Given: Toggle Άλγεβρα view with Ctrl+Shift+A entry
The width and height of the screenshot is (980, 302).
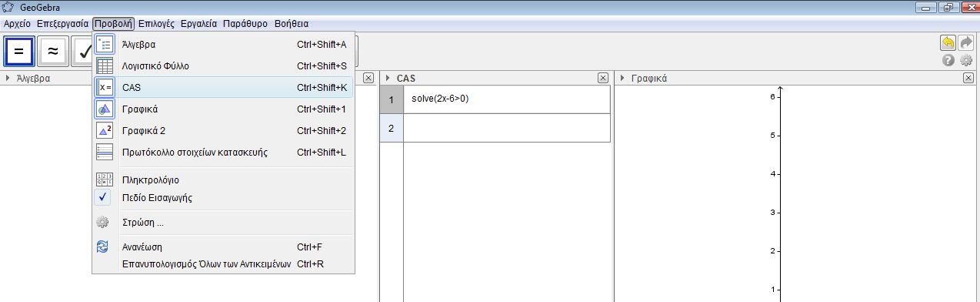Looking at the screenshot, I should coord(223,45).
